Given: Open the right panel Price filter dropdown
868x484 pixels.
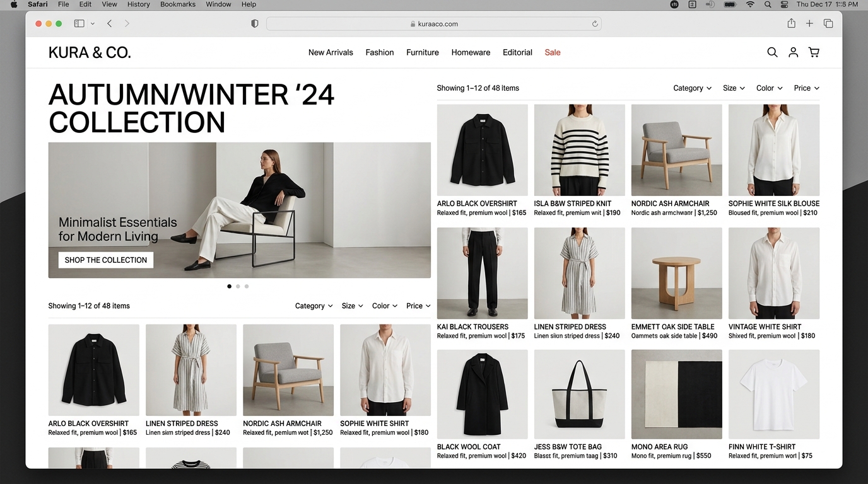Looking at the screenshot, I should [x=806, y=88].
